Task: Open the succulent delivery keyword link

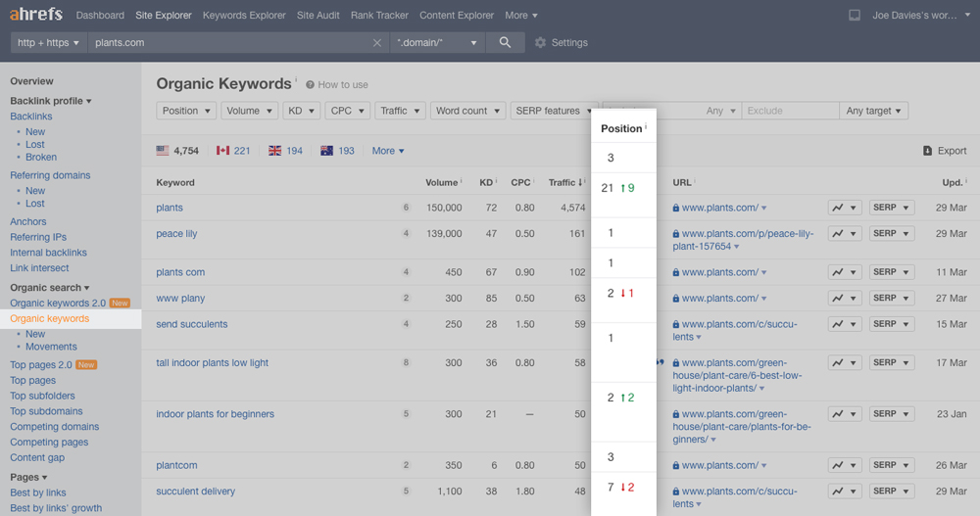Action: pos(196,491)
